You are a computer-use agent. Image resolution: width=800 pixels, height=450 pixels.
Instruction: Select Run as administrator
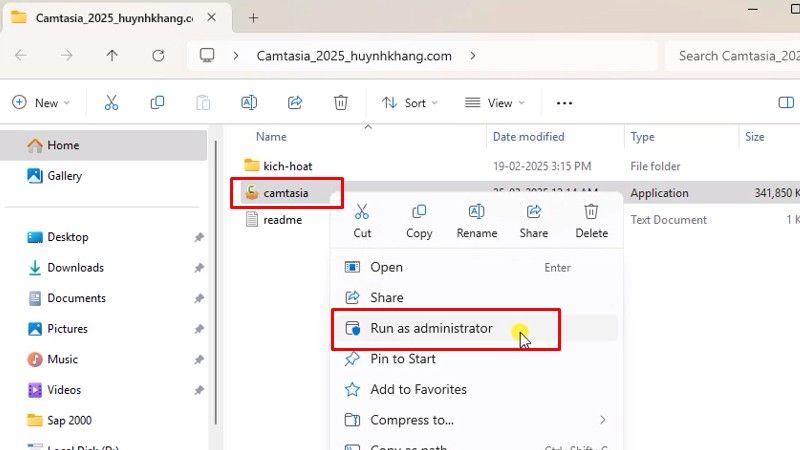pos(431,328)
